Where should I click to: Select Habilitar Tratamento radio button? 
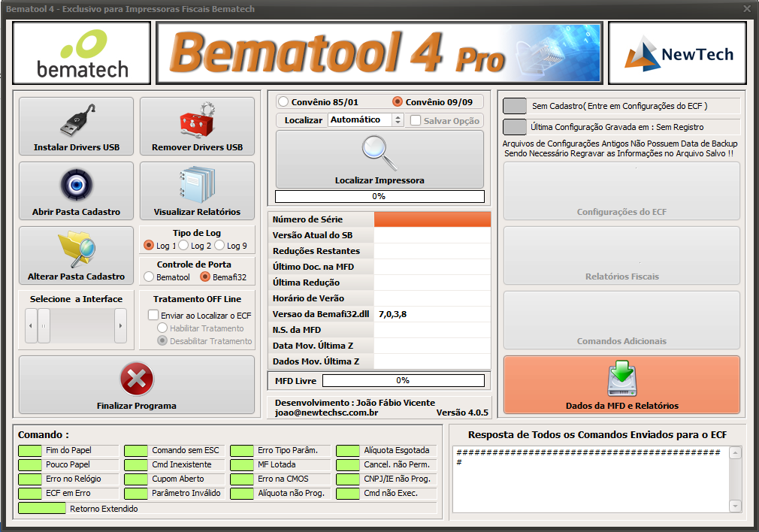coord(162,328)
